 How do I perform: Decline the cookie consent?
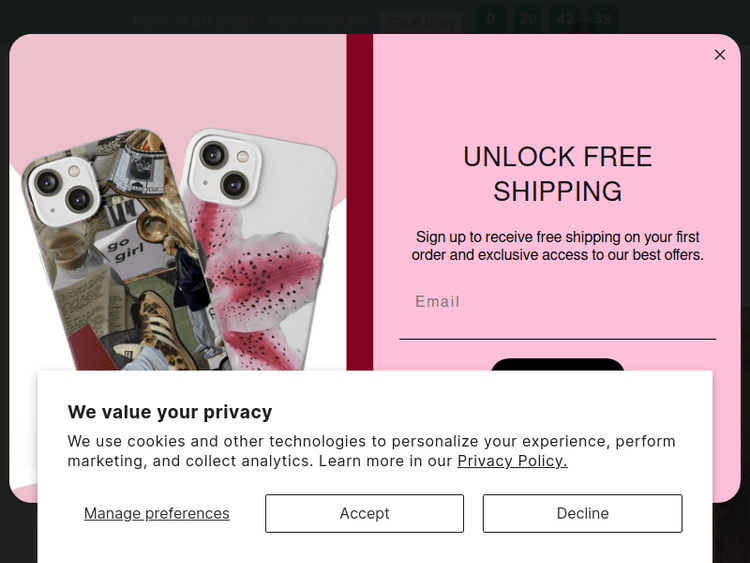point(582,513)
